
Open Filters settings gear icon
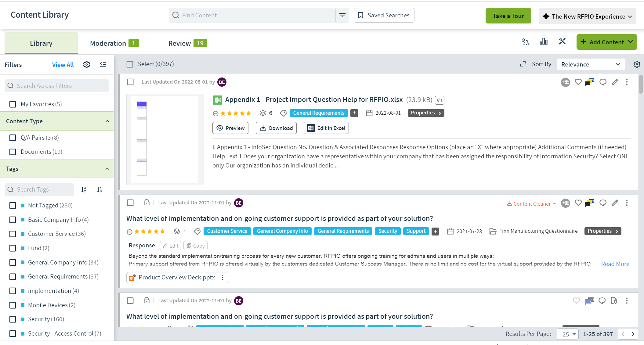[x=87, y=65]
